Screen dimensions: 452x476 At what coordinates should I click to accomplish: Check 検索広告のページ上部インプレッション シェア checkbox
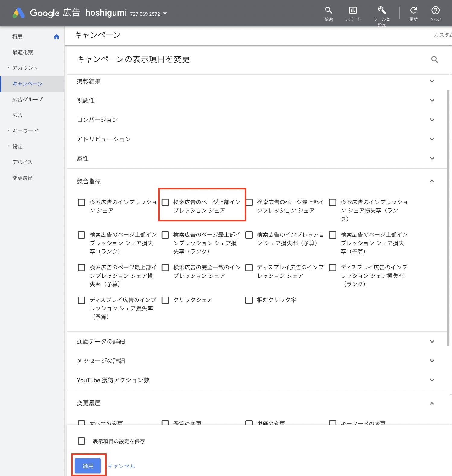[165, 202]
